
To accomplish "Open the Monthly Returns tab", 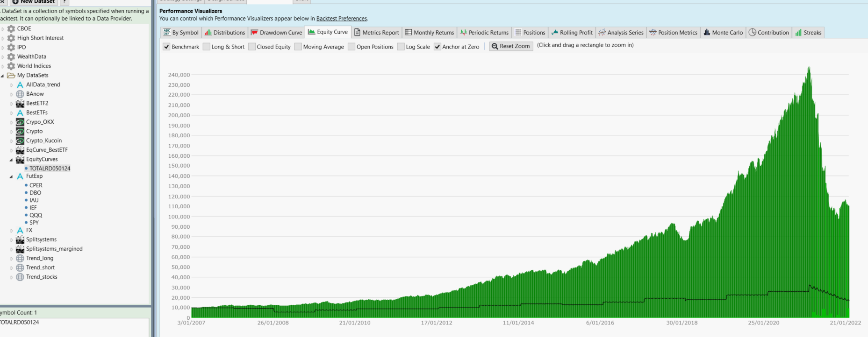I will pyautogui.click(x=429, y=33).
